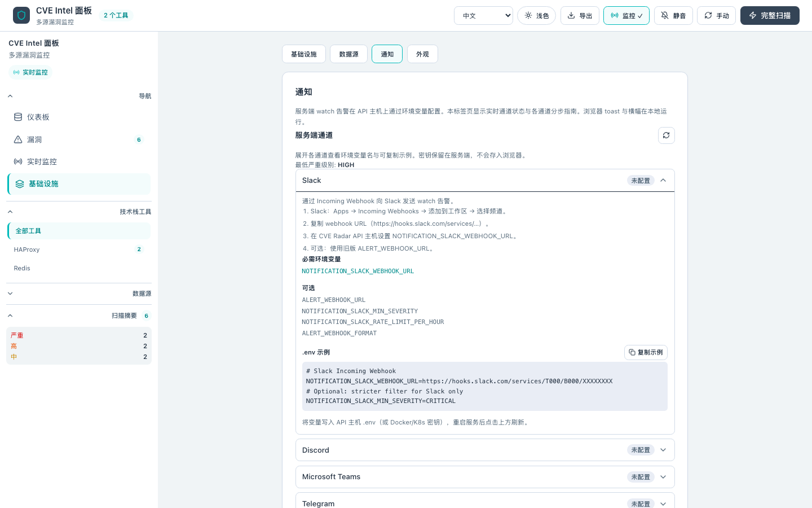Click the CVE Intel shield logo
The height and width of the screenshot is (508, 812).
21,15
